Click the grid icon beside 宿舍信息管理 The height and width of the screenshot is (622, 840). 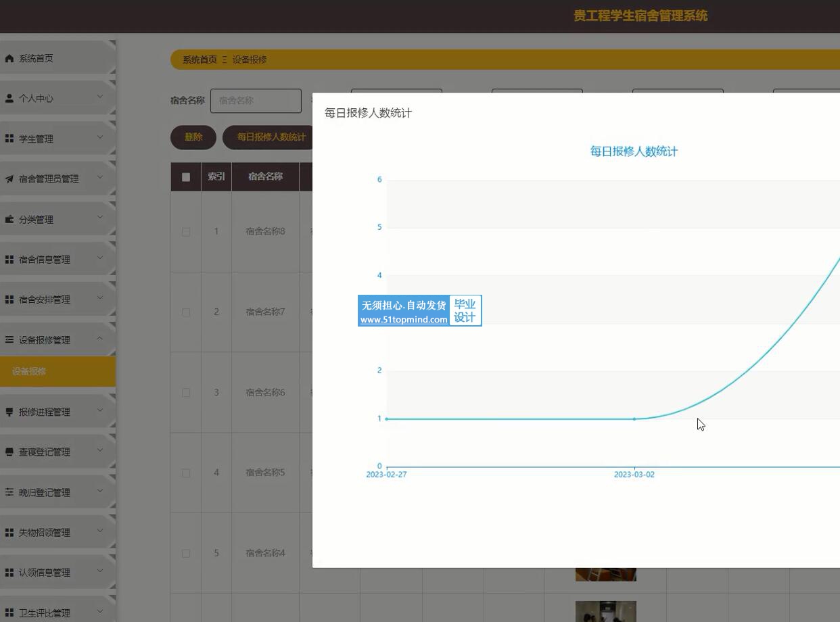[9, 260]
